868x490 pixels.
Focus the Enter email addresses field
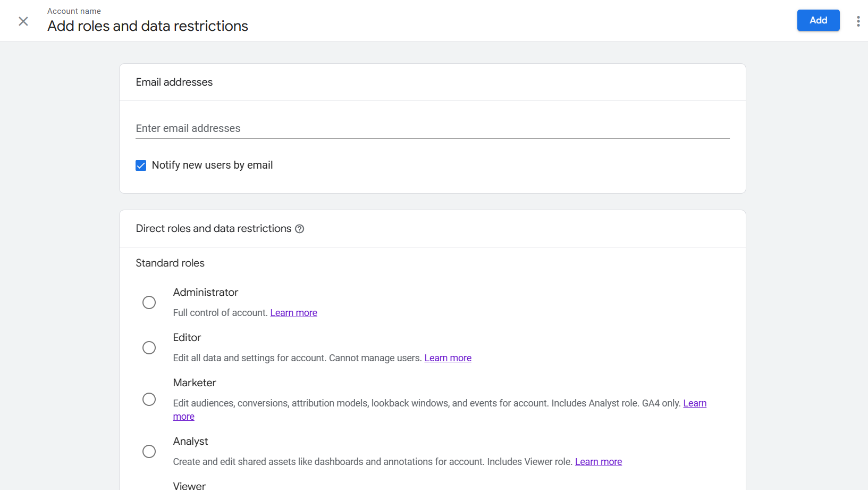click(x=433, y=128)
